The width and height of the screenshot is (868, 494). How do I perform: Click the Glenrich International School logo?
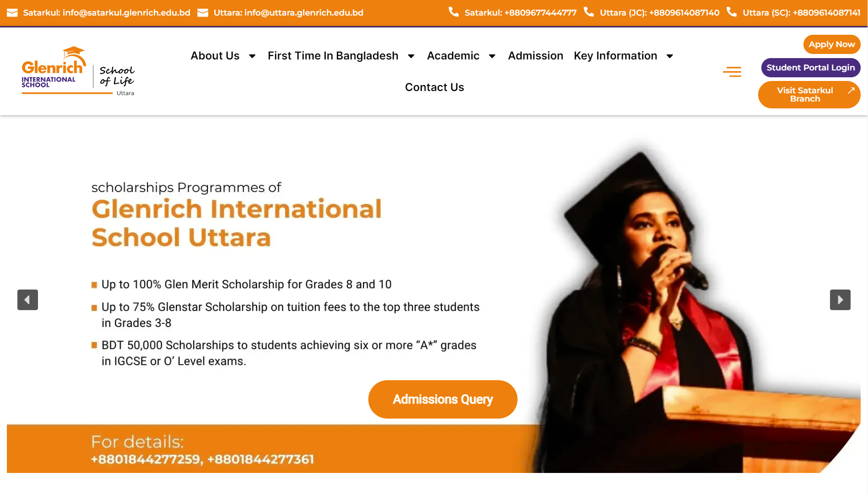tap(78, 71)
